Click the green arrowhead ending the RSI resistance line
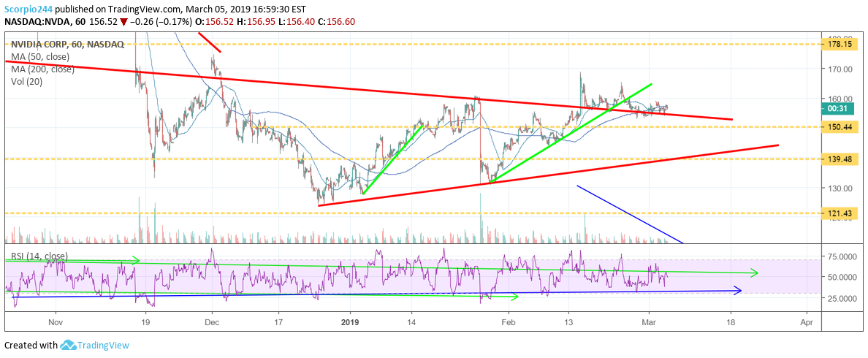The image size is (868, 358). [755, 273]
